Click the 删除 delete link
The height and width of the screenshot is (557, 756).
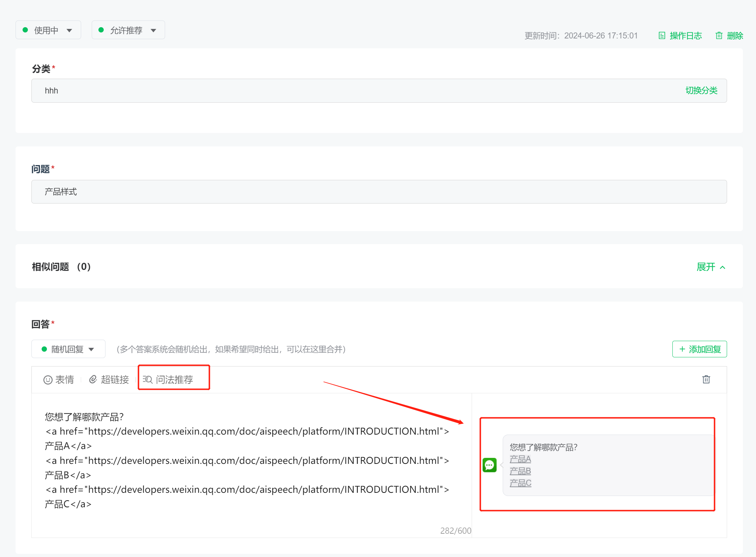(735, 36)
